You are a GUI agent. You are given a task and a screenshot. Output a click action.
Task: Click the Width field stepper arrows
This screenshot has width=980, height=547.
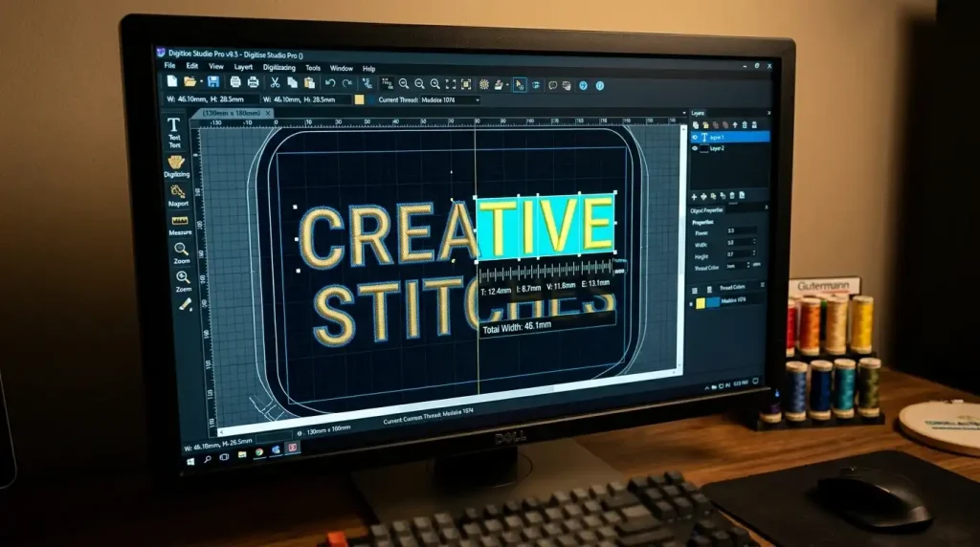click(x=754, y=242)
